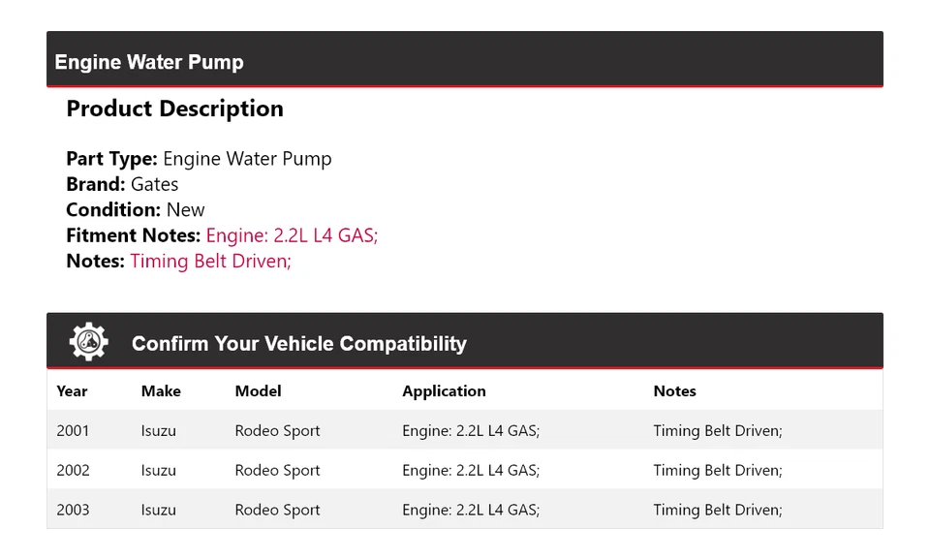Click the Application cell in the 2003 row
930x560 pixels.
click(x=471, y=511)
